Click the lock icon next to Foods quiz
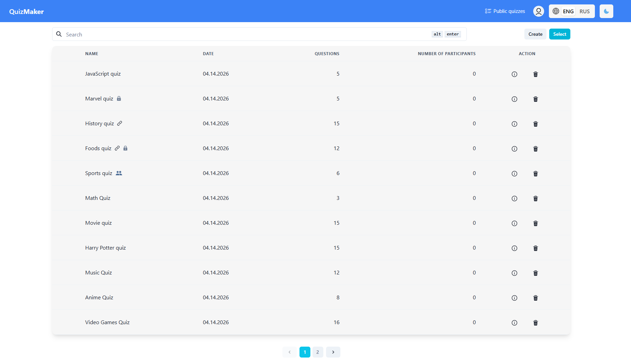 coord(125,148)
